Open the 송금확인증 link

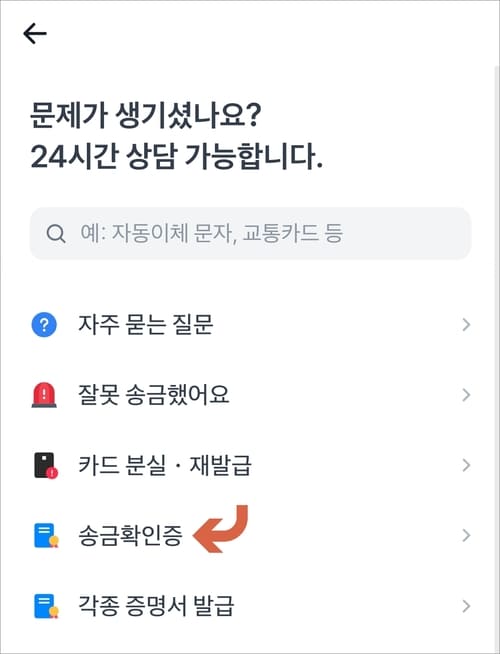250,536
